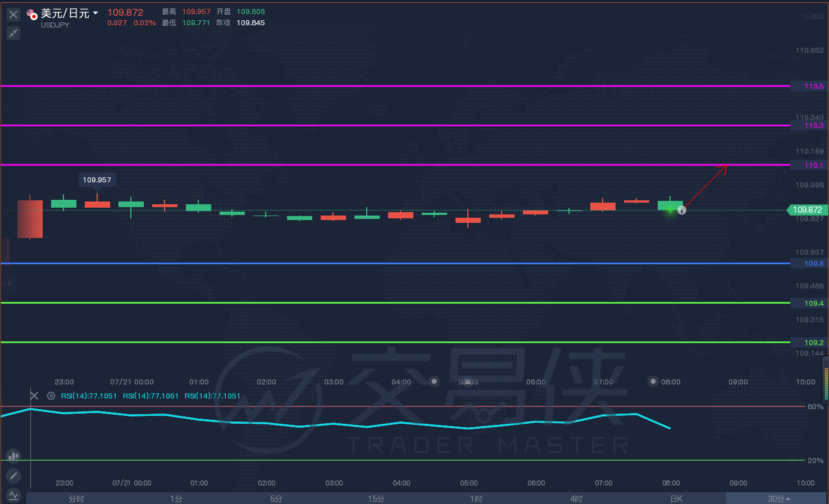Click the 昨收 value 109.845

pyautogui.click(x=250, y=23)
